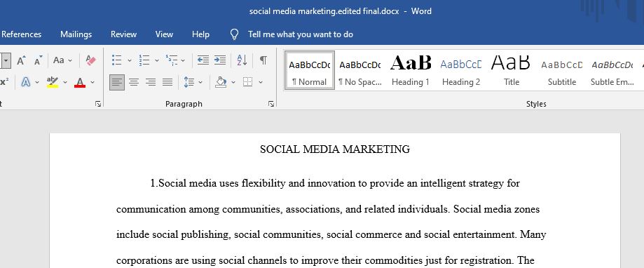The width and height of the screenshot is (644, 268).
Task: Click Line and Paragraph Spacing icon
Action: click(x=189, y=82)
